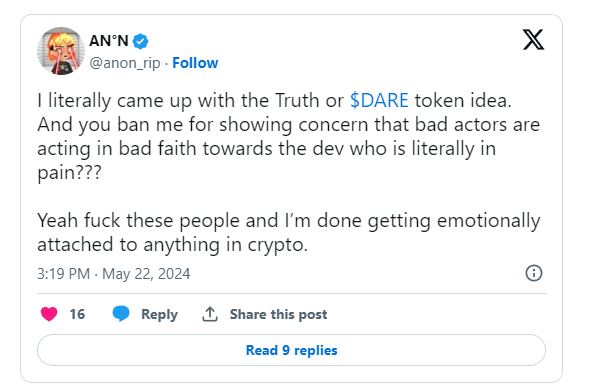The width and height of the screenshot is (601, 392).
Task: Click the Reply text label
Action: [x=159, y=315]
